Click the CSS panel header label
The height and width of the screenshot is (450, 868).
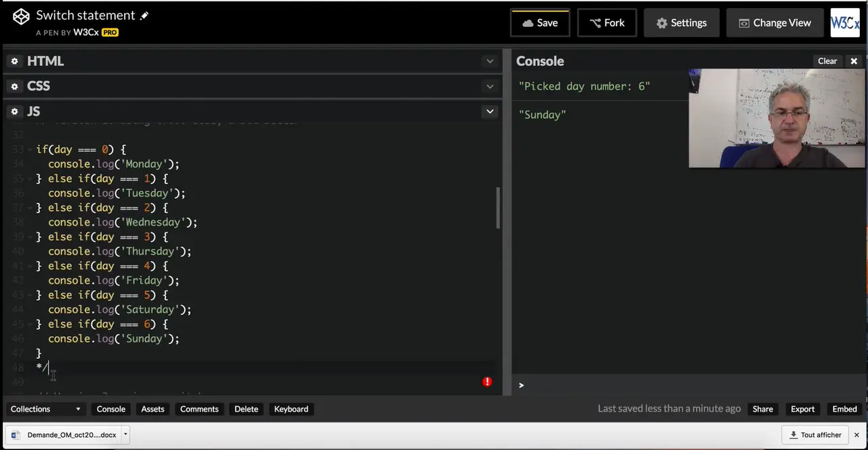(38, 86)
